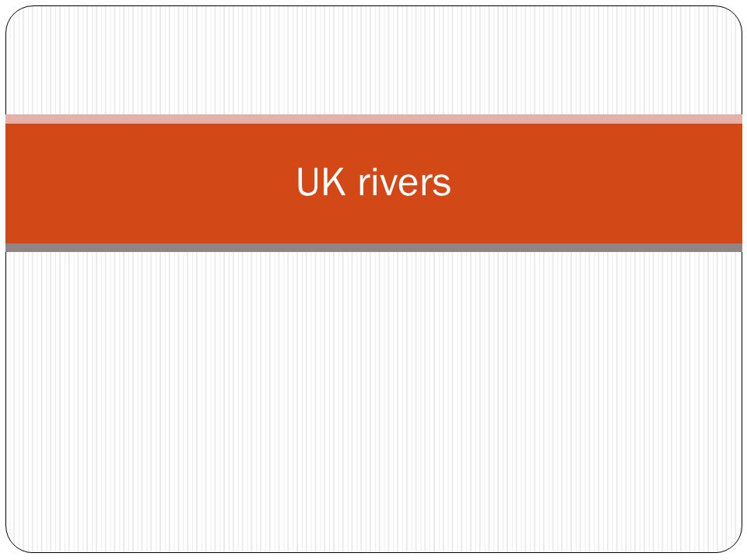Image resolution: width=747 pixels, height=560 pixels.
Task: Click the slide's top-right rounded corner
Action: click(x=734, y=14)
